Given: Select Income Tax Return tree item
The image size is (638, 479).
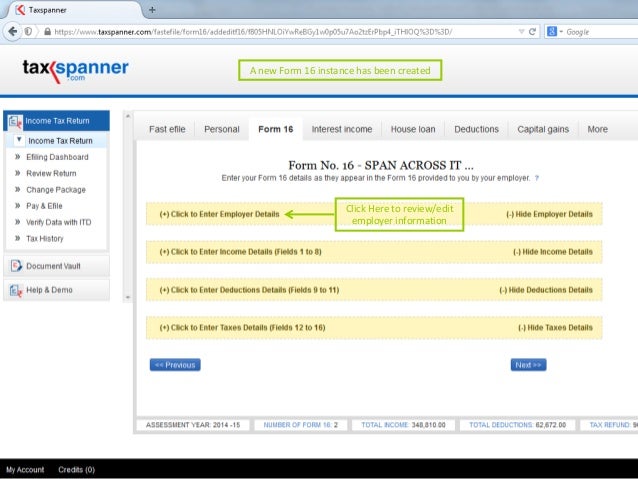Looking at the screenshot, I should [x=60, y=141].
